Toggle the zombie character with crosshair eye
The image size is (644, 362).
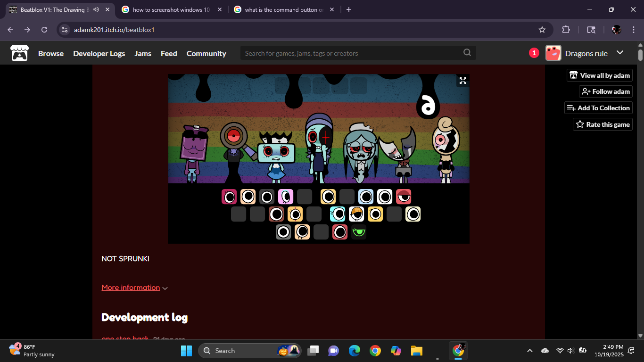pos(319,148)
